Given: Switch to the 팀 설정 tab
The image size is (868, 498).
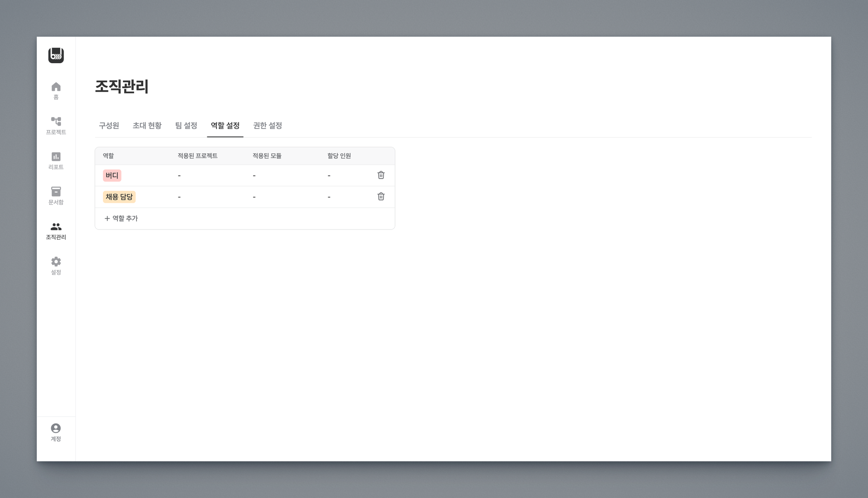Looking at the screenshot, I should tap(186, 126).
